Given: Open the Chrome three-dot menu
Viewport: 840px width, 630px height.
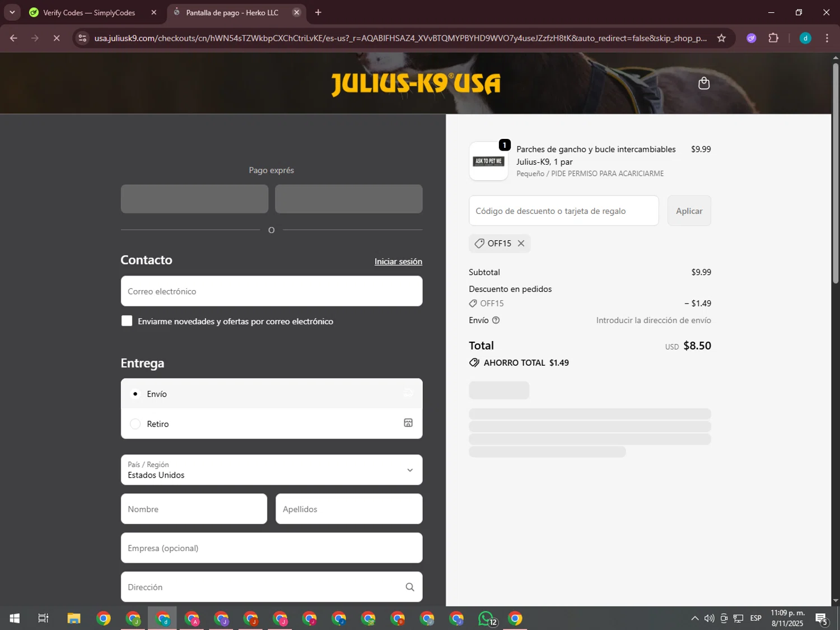Looking at the screenshot, I should tap(827, 38).
